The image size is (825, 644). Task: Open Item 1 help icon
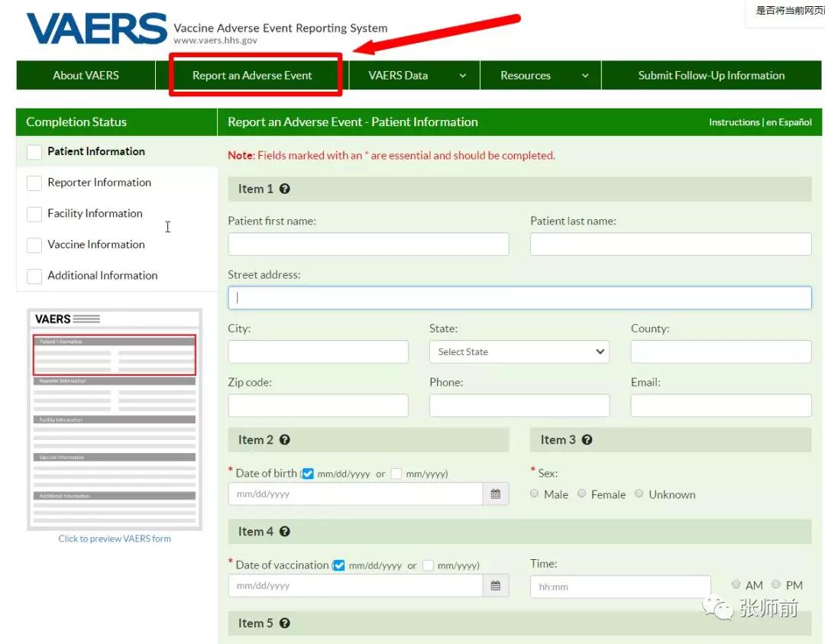(285, 189)
